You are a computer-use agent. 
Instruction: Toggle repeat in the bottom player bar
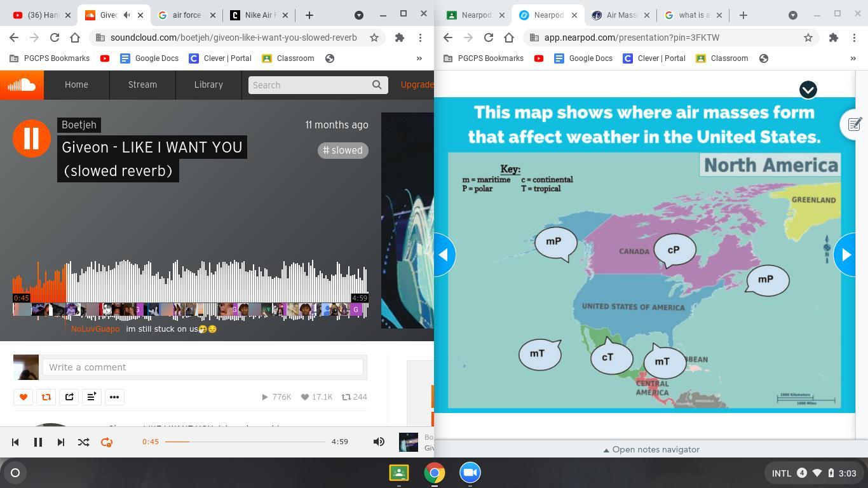pyautogui.click(x=107, y=442)
